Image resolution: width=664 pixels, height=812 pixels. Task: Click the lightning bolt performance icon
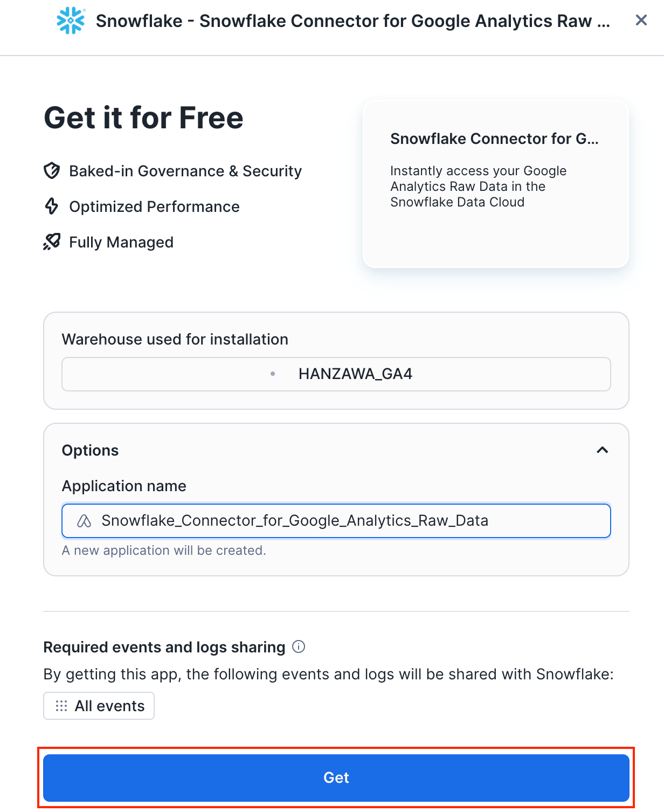point(52,207)
